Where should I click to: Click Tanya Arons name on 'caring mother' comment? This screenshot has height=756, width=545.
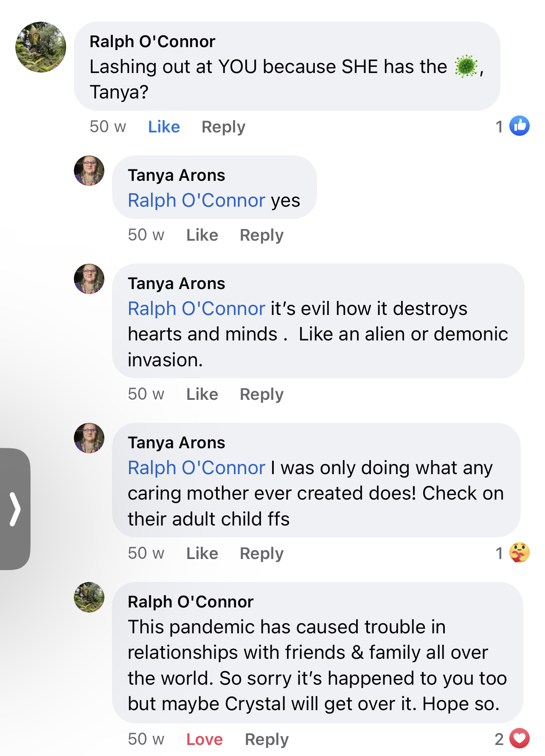pos(177,443)
